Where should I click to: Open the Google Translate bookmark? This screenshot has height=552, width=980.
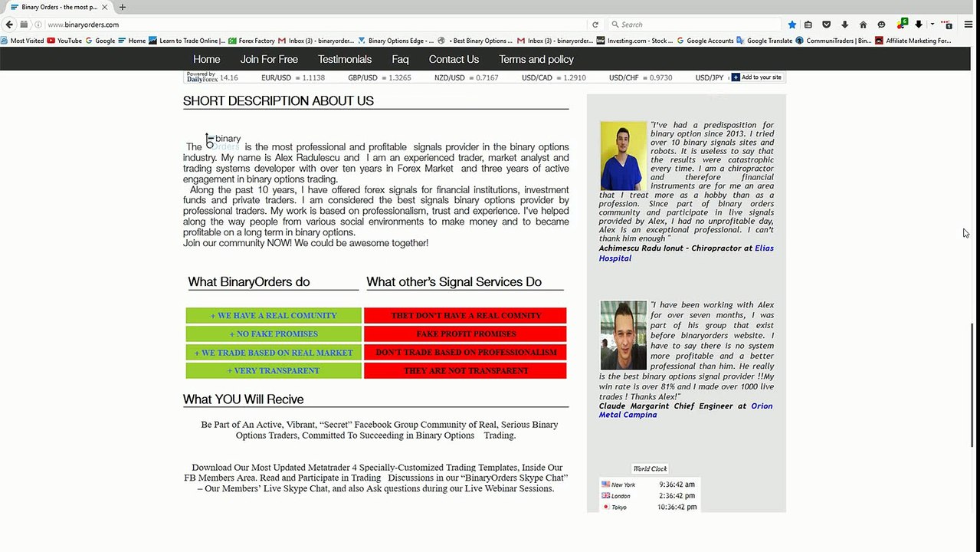click(765, 41)
